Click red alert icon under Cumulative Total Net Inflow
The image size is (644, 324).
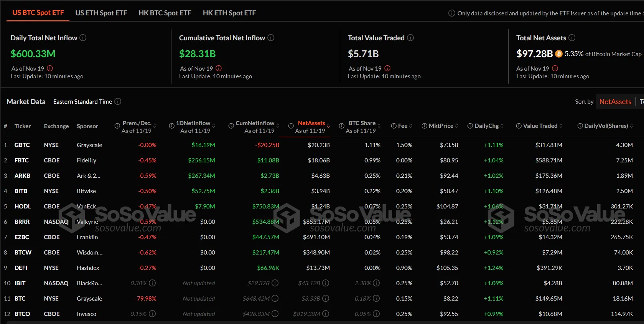pos(219,68)
